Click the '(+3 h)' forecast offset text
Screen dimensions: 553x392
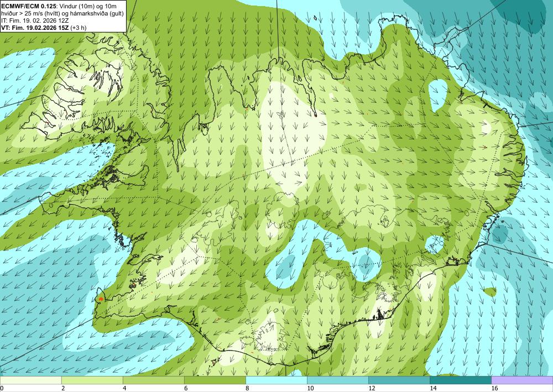coord(79,28)
